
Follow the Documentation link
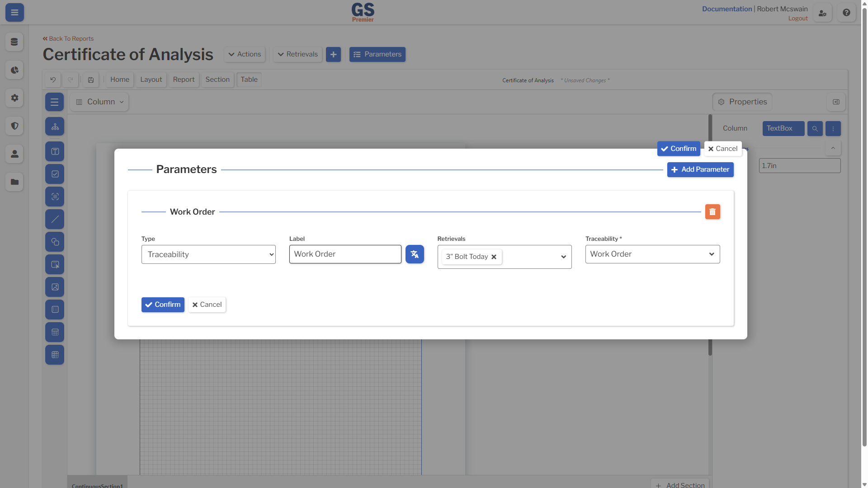click(726, 9)
